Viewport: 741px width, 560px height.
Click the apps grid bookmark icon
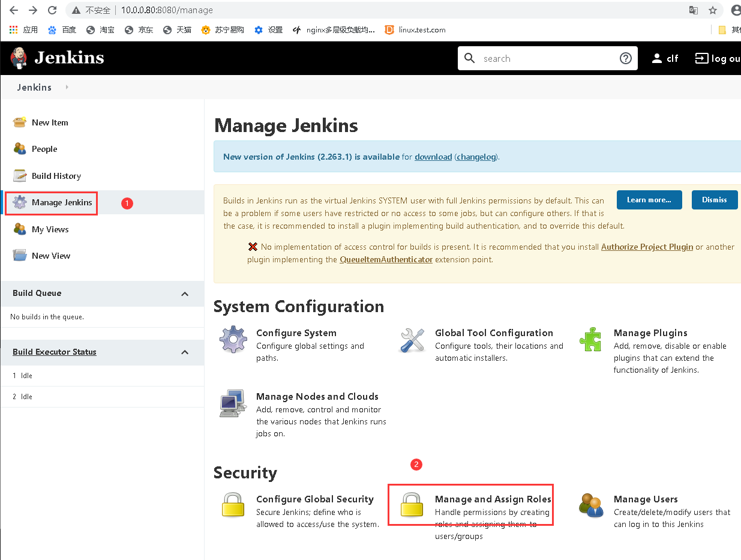(14, 29)
